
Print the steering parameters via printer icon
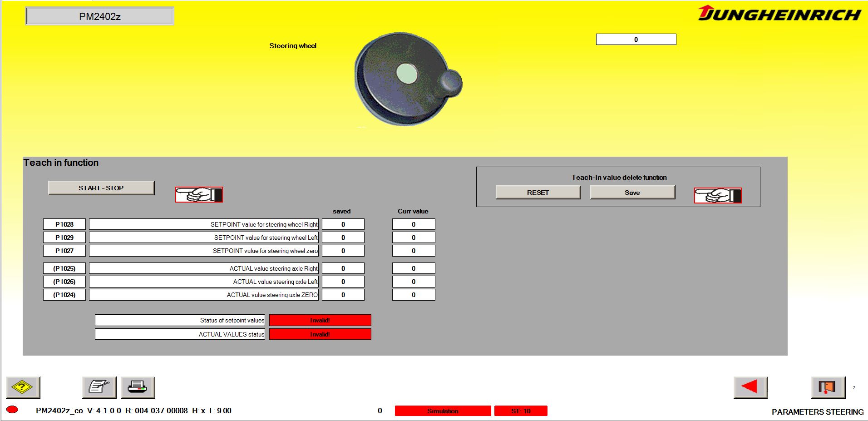click(138, 387)
